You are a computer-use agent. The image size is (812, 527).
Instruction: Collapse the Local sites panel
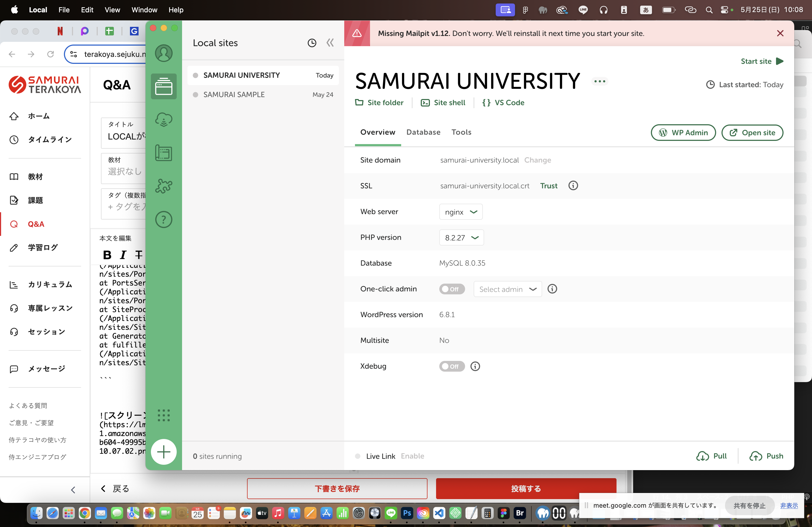click(x=330, y=43)
